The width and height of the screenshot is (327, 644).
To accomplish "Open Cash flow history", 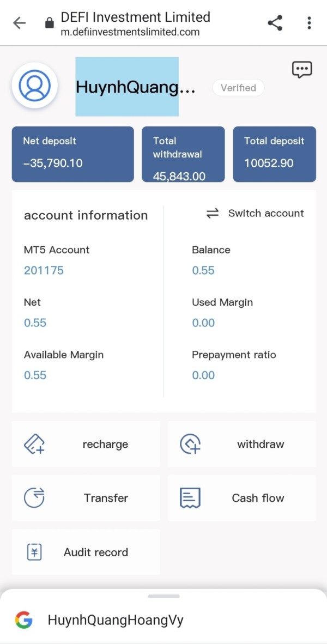I will [x=242, y=498].
